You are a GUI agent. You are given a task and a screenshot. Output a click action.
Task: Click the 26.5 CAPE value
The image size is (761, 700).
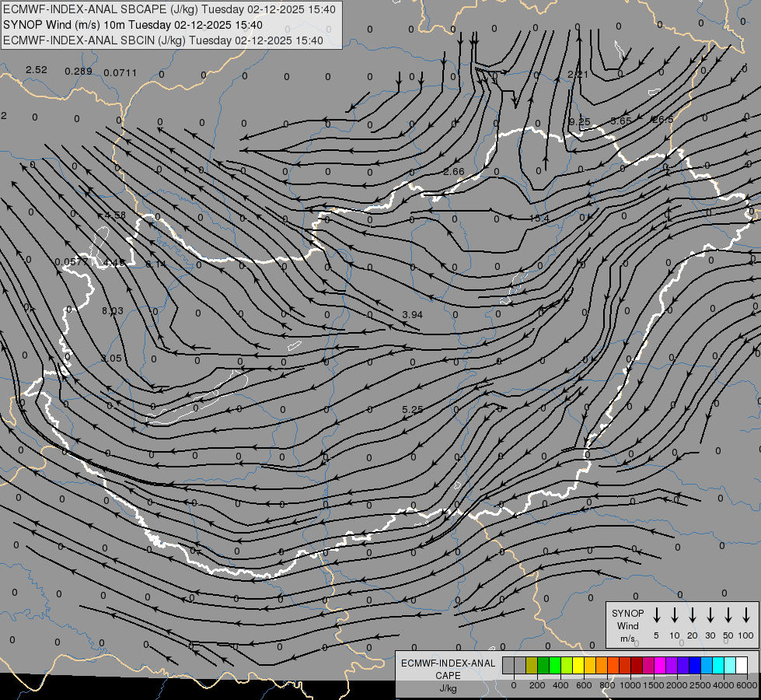(x=663, y=120)
